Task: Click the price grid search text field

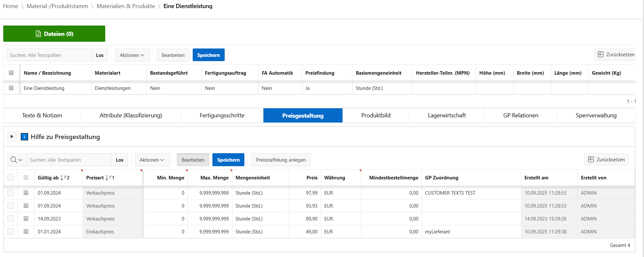Action: (69, 160)
